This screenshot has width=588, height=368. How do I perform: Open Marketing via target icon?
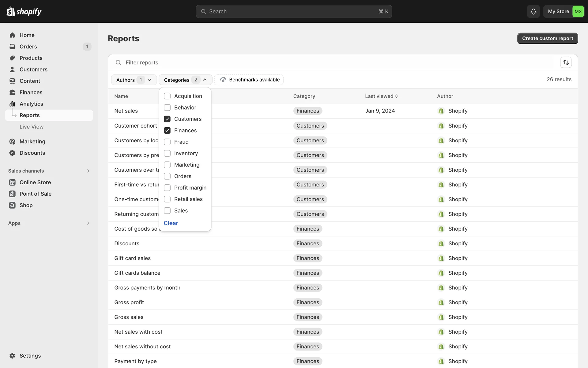point(12,141)
